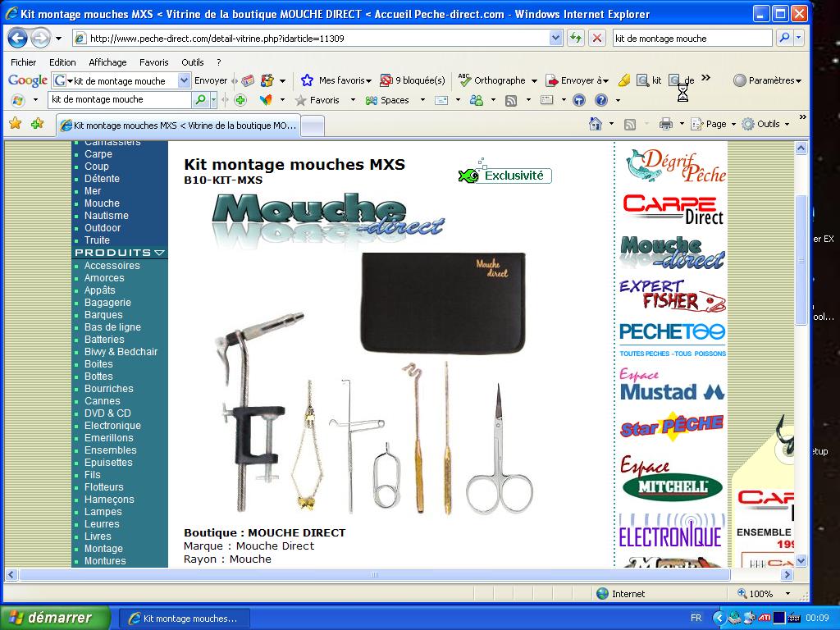Open search provider dropdown arrow
840x630 pixels.
tap(798, 38)
